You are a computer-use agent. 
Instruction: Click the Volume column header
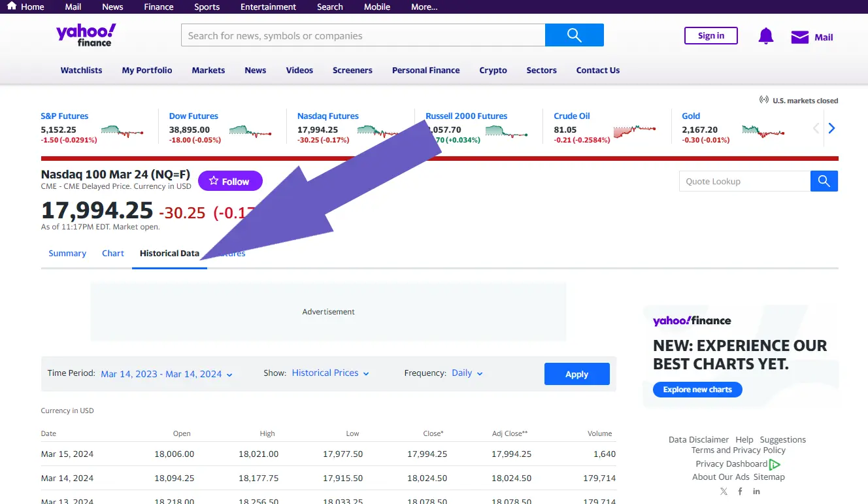(599, 433)
